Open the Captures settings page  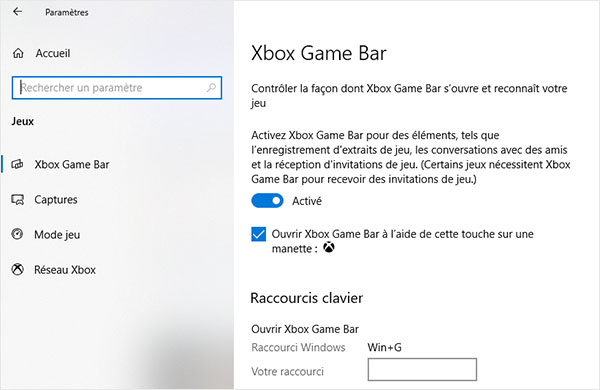tap(56, 200)
